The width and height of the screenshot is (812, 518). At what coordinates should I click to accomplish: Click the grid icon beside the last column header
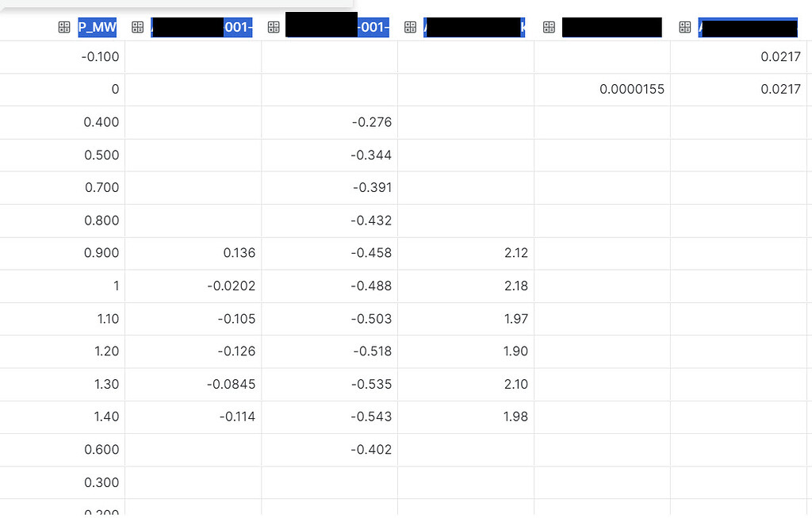[685, 26]
